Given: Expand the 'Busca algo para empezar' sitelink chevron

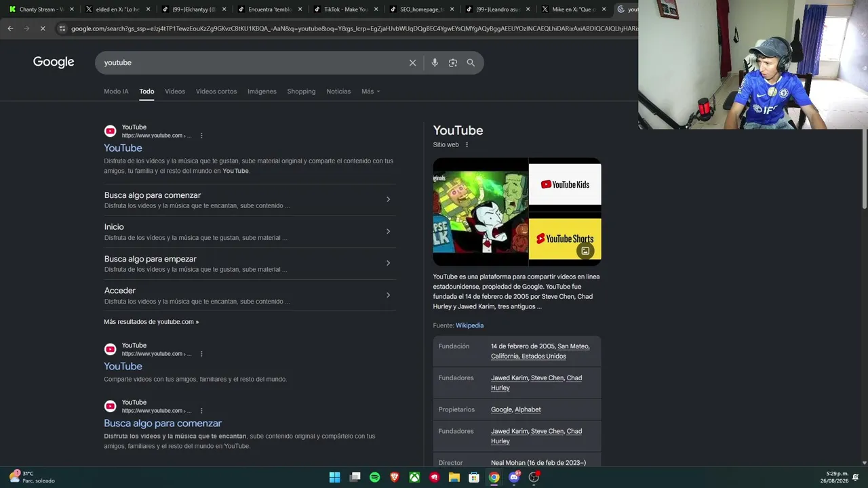Looking at the screenshot, I should pos(388,263).
